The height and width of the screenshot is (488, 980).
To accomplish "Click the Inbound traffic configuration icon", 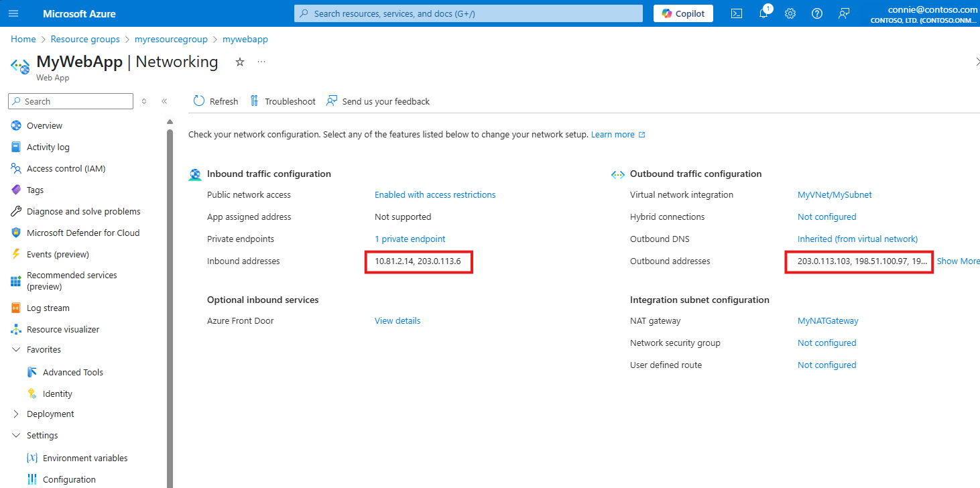I will pos(195,174).
